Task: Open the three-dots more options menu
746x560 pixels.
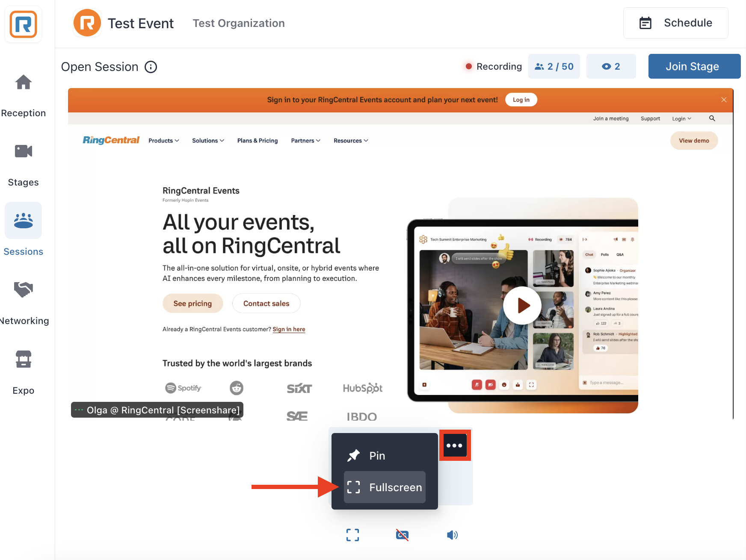Action: 455,445
